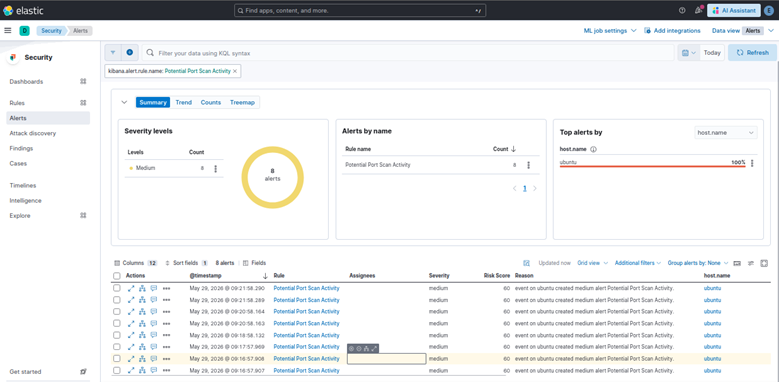Check the 09:16:57.908 alert row
The height and width of the screenshot is (382, 779).
(116, 359)
